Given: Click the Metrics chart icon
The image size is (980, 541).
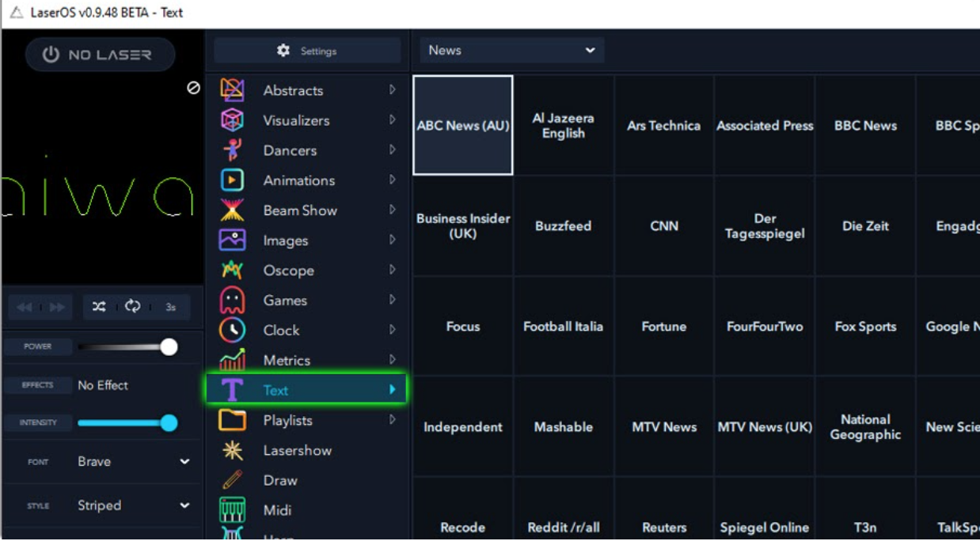Looking at the screenshot, I should 232,361.
